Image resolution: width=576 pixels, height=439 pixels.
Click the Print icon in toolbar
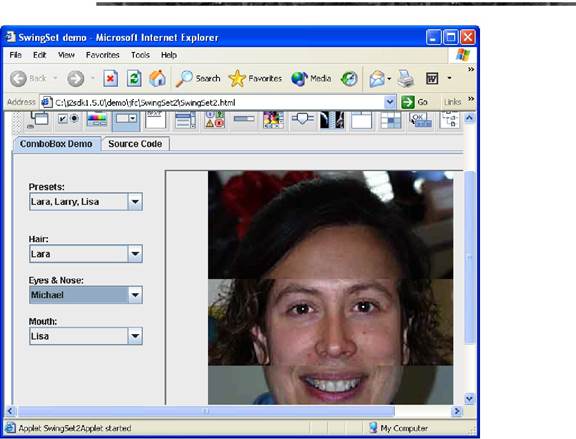pos(406,78)
